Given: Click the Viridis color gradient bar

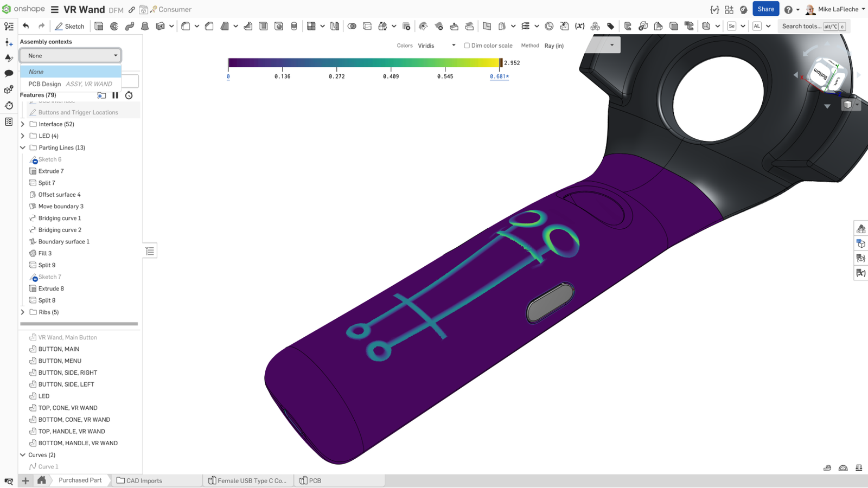Looking at the screenshot, I should coord(363,62).
